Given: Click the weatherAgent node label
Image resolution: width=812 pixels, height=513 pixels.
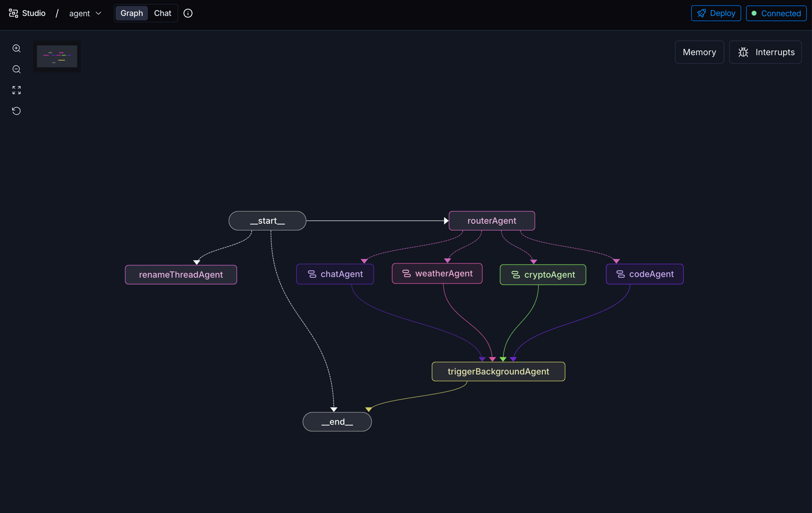Looking at the screenshot, I should coord(444,274).
